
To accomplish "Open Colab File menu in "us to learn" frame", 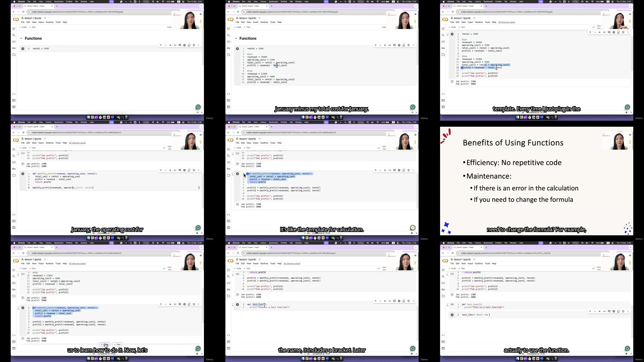I will [x=23, y=264].
